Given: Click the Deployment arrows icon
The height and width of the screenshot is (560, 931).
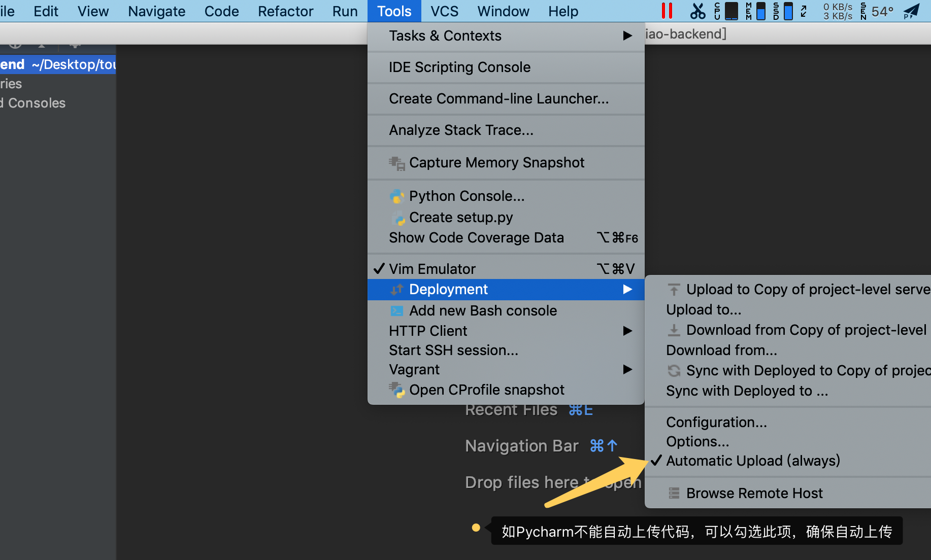Looking at the screenshot, I should click(397, 289).
